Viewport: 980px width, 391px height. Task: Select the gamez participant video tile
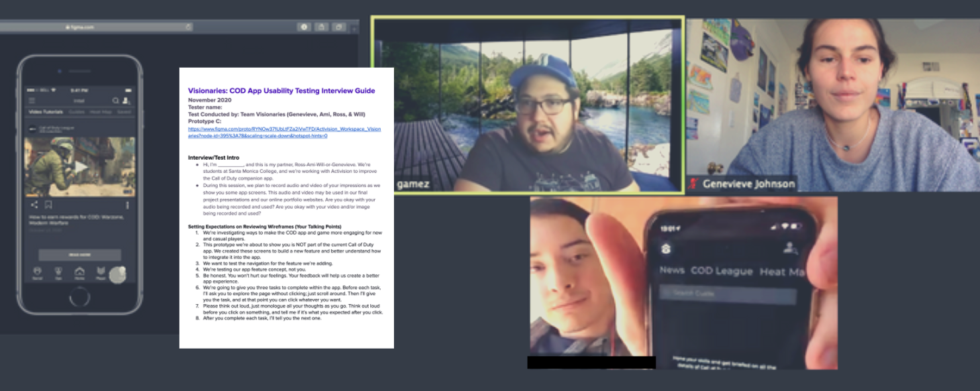pyautogui.click(x=528, y=105)
